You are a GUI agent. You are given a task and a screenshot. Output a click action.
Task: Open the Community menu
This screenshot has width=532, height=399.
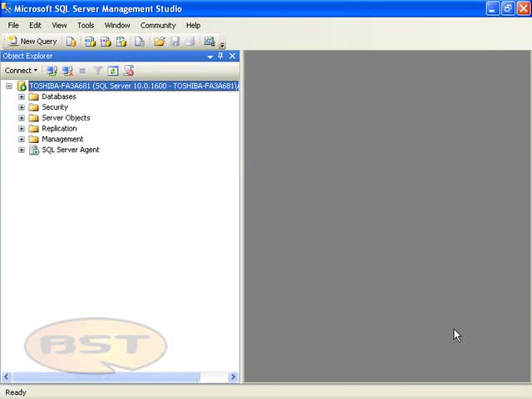coord(158,26)
